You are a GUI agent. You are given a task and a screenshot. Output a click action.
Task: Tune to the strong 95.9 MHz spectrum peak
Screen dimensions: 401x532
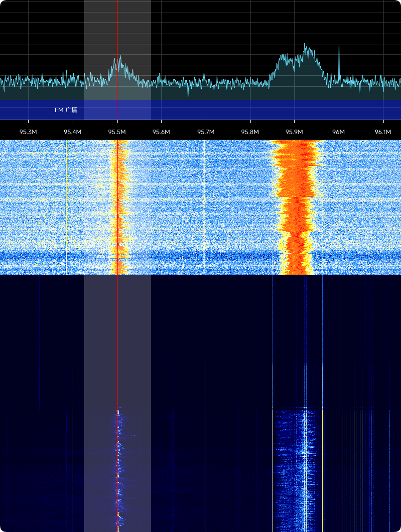(306, 50)
